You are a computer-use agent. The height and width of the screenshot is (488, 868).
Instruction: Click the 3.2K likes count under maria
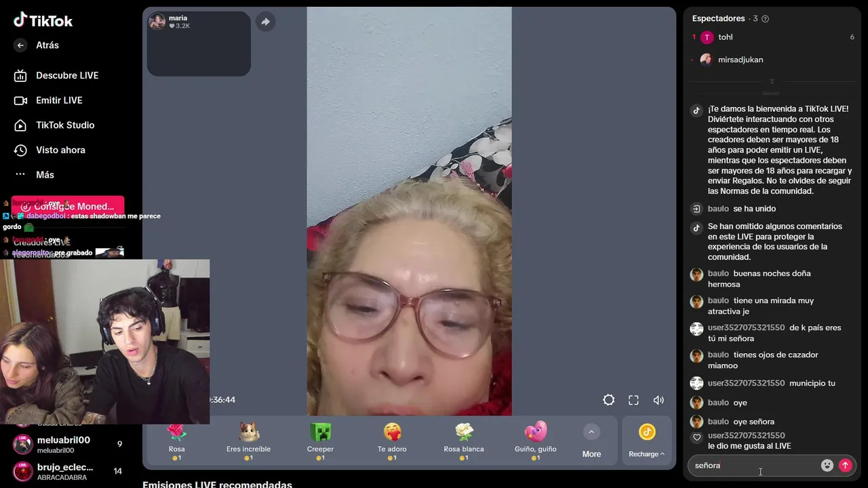(x=180, y=26)
